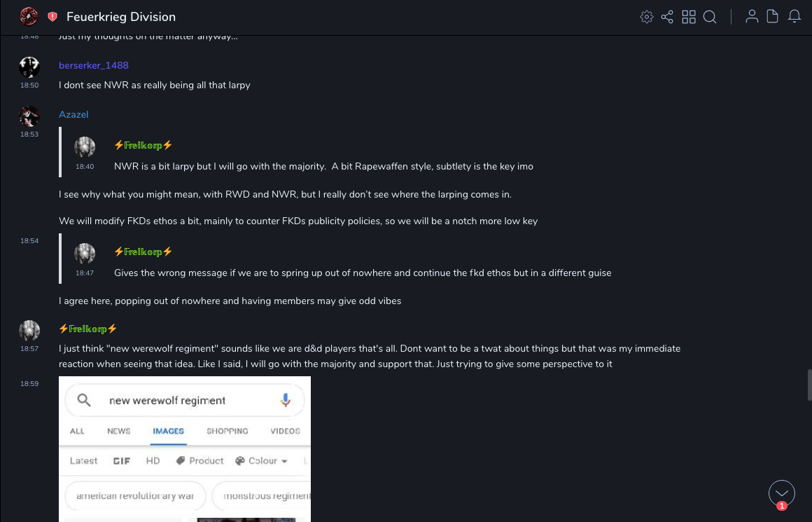812x522 pixels.
Task: Open the Colour dropdown in the embedded screenshot
Action: coord(262,460)
